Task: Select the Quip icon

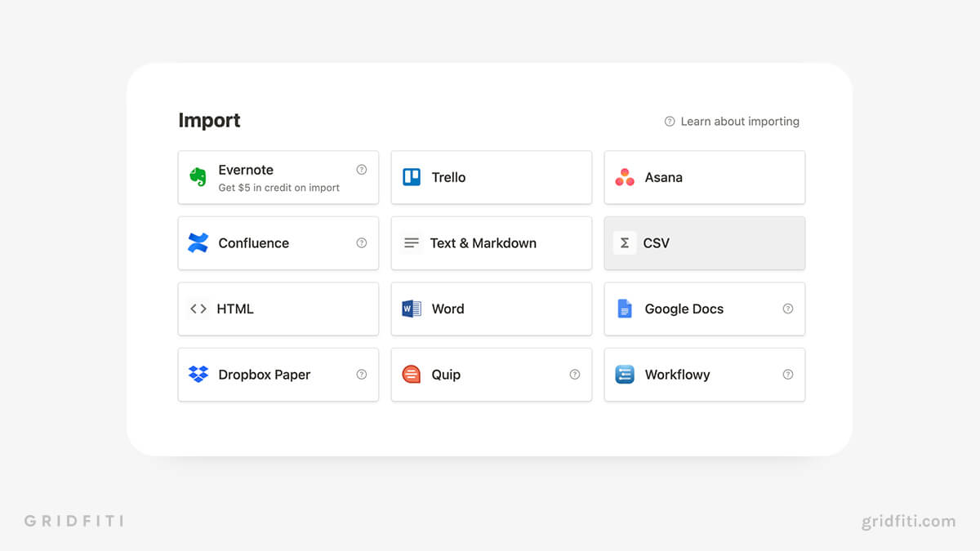Action: [x=411, y=375]
